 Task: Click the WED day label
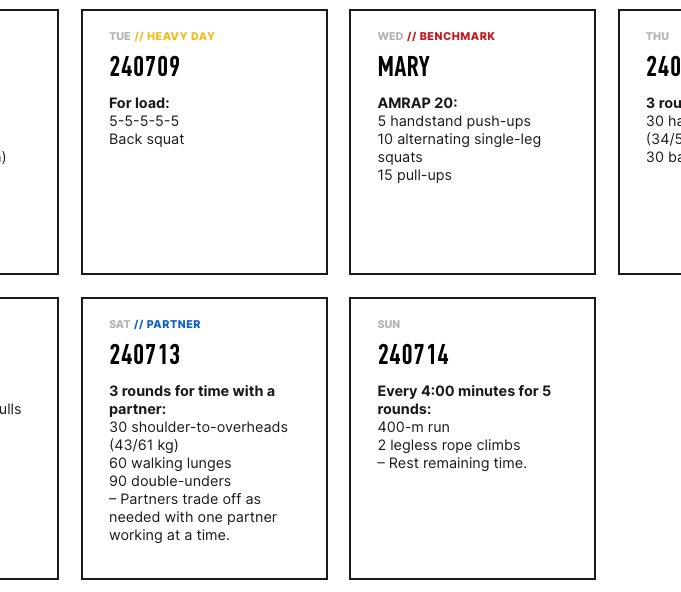(x=390, y=36)
